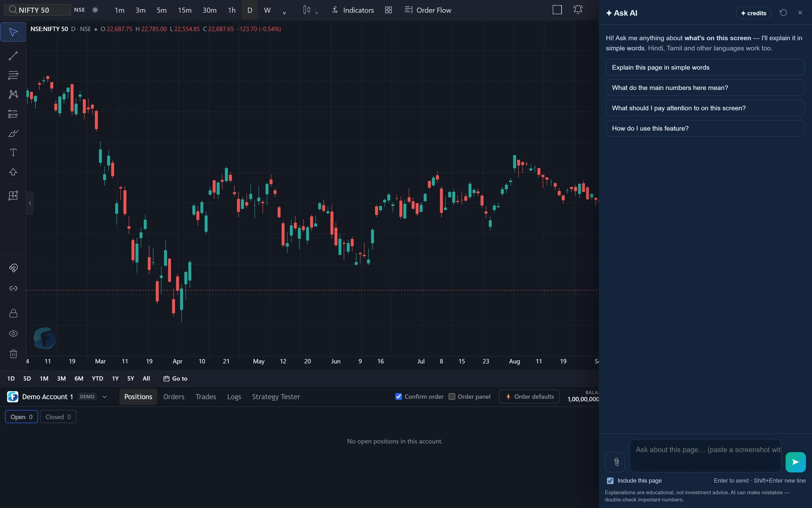Select the arrow-up shape tool
Image resolution: width=812 pixels, height=508 pixels.
pos(13,172)
